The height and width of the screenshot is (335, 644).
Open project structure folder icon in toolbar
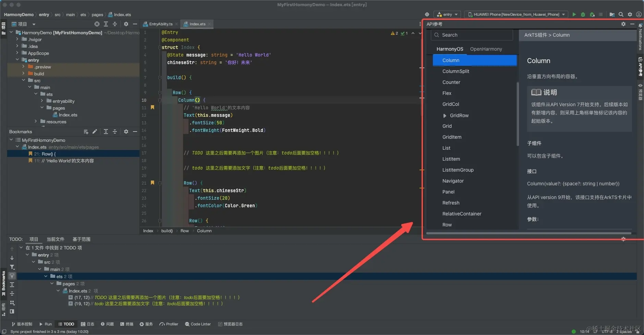(x=612, y=14)
